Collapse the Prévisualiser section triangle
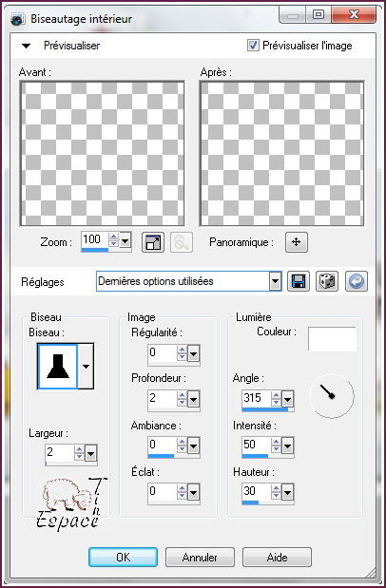Screen dimensions: 386x588 26,47
